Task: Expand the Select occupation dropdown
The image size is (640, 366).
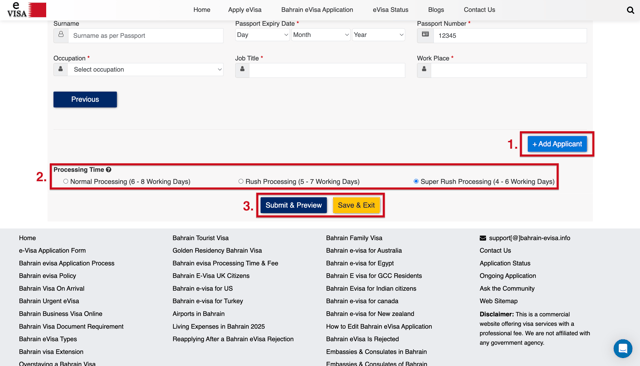Action: point(146,69)
